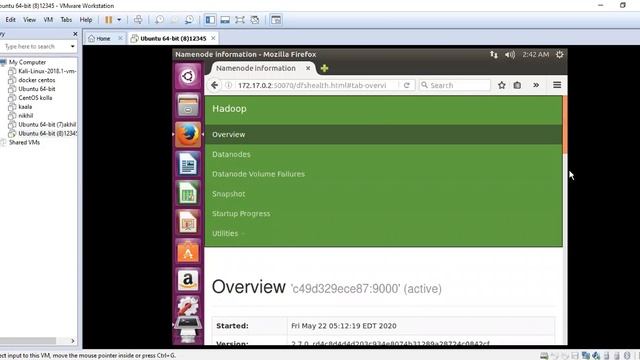The image size is (640, 360).
Task: Open Datanode Volume Failures link
Action: click(258, 174)
